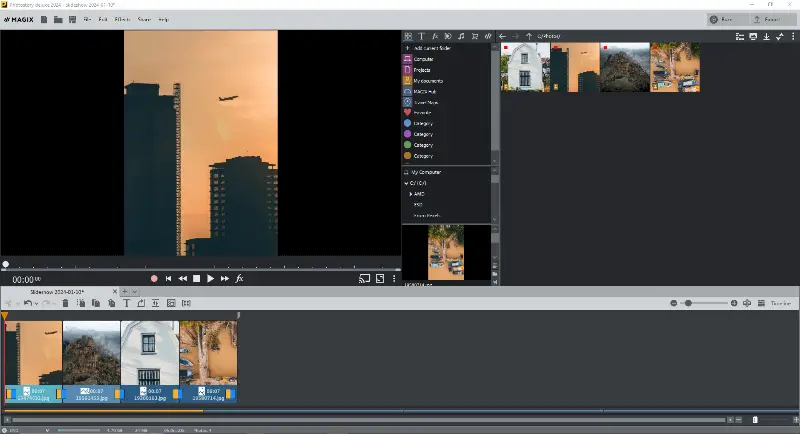Select the green Category entry
The height and width of the screenshot is (434, 800).
coord(422,145)
